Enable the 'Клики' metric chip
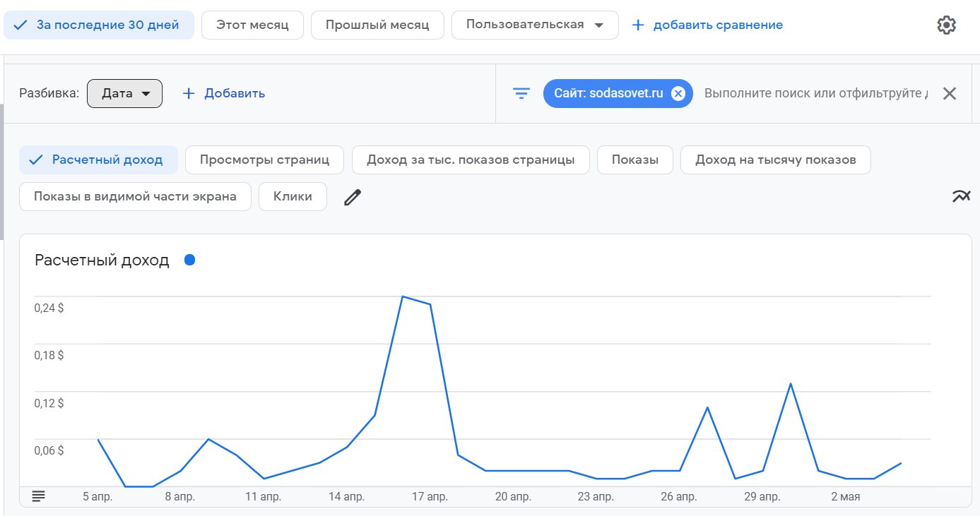The height and width of the screenshot is (516, 980). (x=293, y=197)
